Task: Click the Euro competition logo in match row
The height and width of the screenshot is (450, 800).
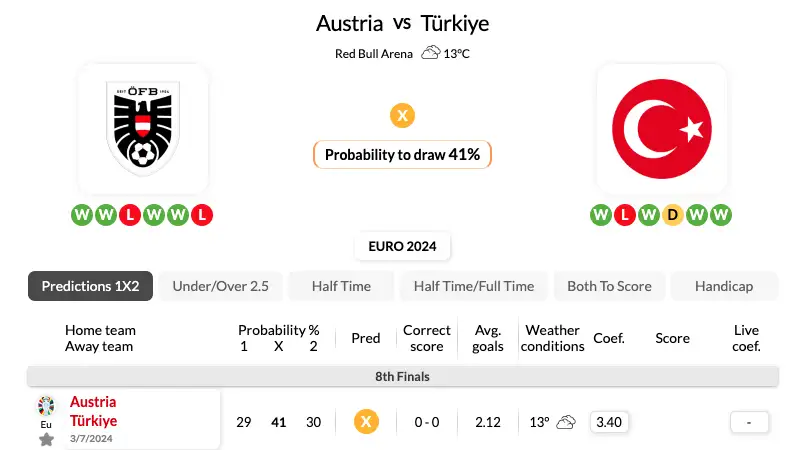Action: (46, 406)
